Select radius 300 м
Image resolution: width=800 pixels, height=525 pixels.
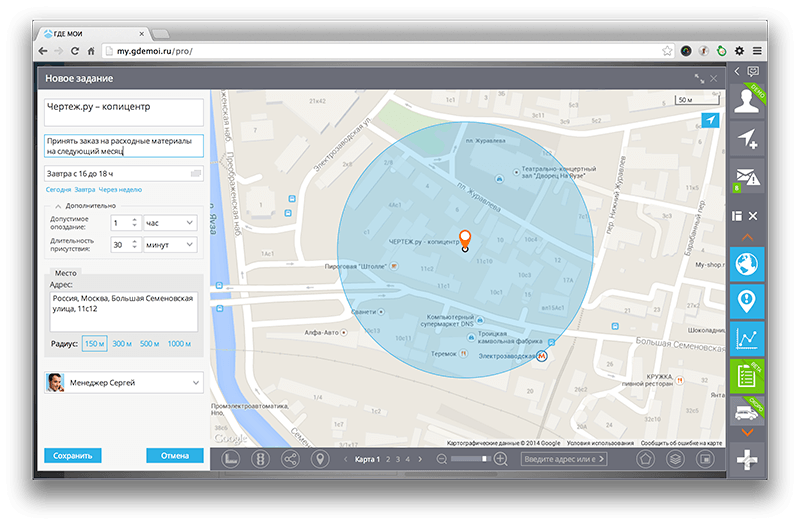click(122, 344)
